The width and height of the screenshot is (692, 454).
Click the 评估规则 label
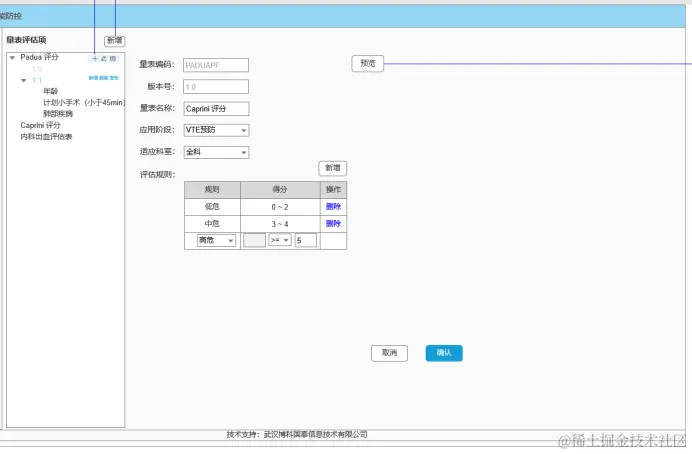click(x=158, y=175)
